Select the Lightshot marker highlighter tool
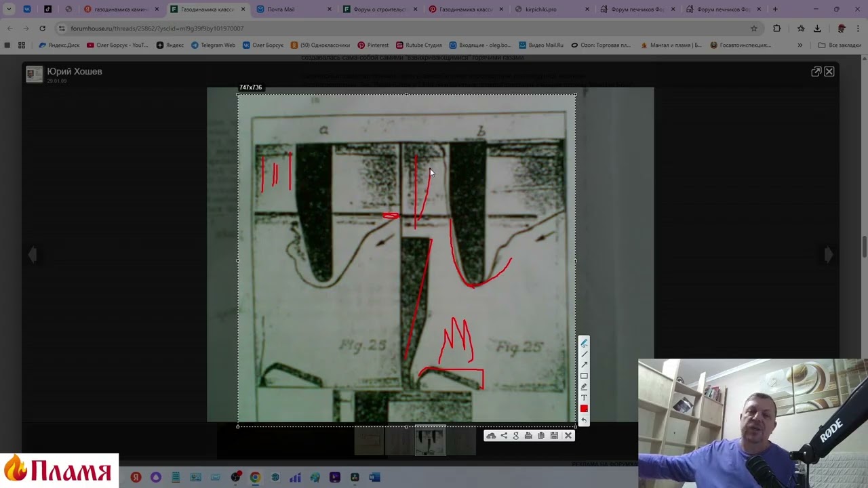Screen dimensions: 868x488 pyautogui.click(x=584, y=387)
